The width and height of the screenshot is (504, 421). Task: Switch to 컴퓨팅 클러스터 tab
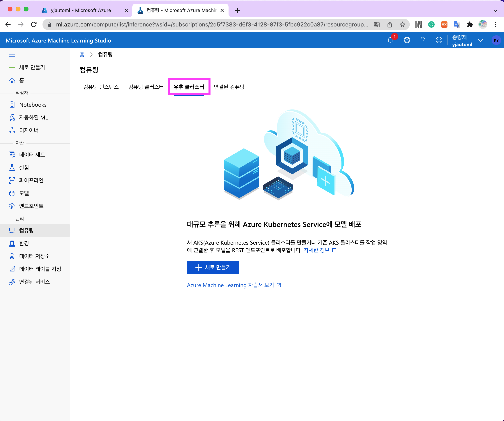pos(146,87)
